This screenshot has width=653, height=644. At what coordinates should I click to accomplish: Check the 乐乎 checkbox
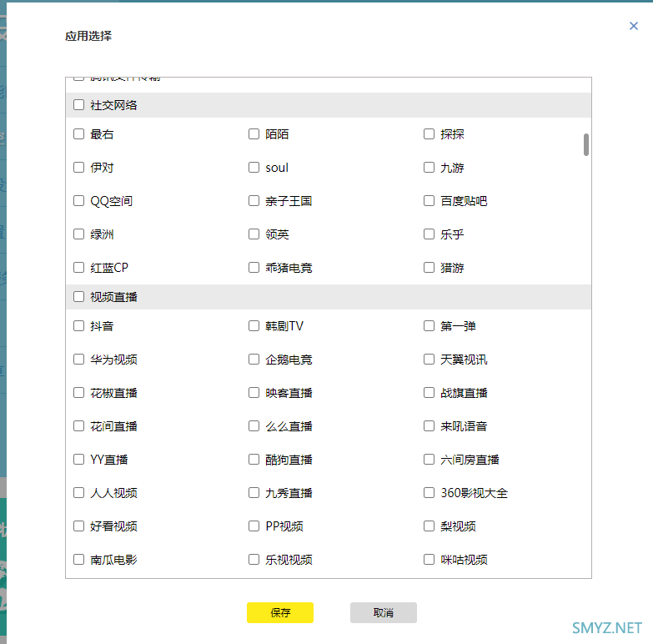tap(429, 234)
